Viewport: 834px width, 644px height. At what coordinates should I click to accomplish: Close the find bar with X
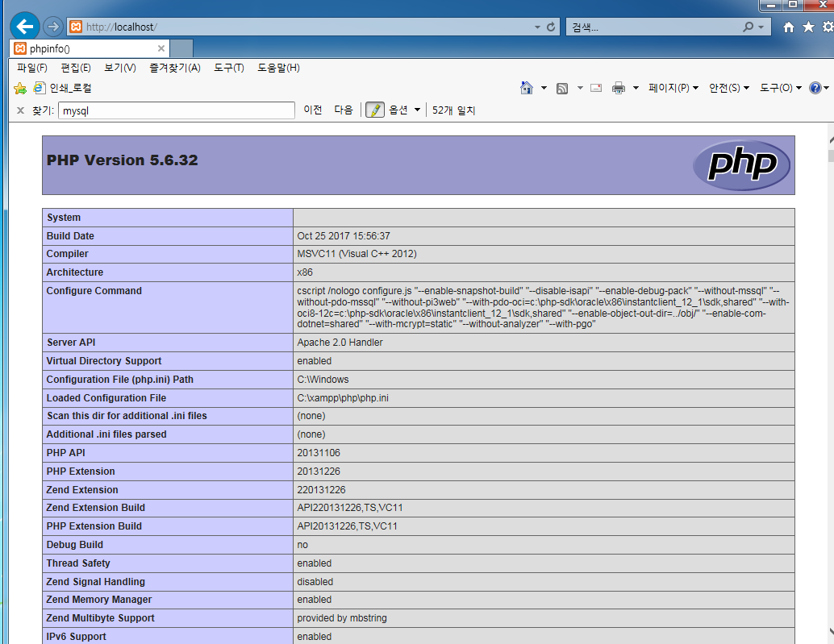tap(20, 110)
